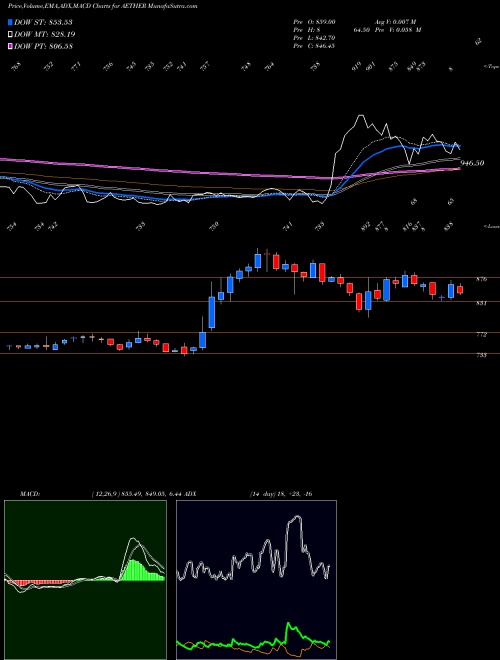Open the ADX indicator panel

pos(256,580)
